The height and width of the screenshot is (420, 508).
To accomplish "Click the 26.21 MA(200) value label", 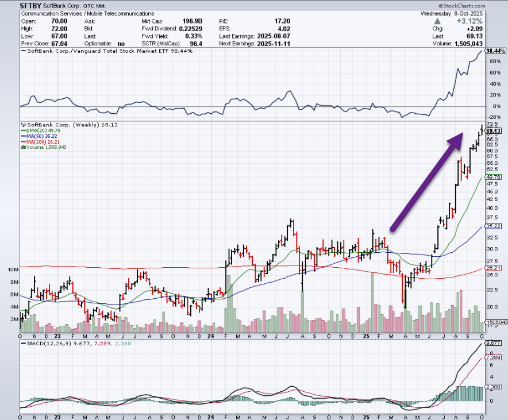I will point(494,268).
